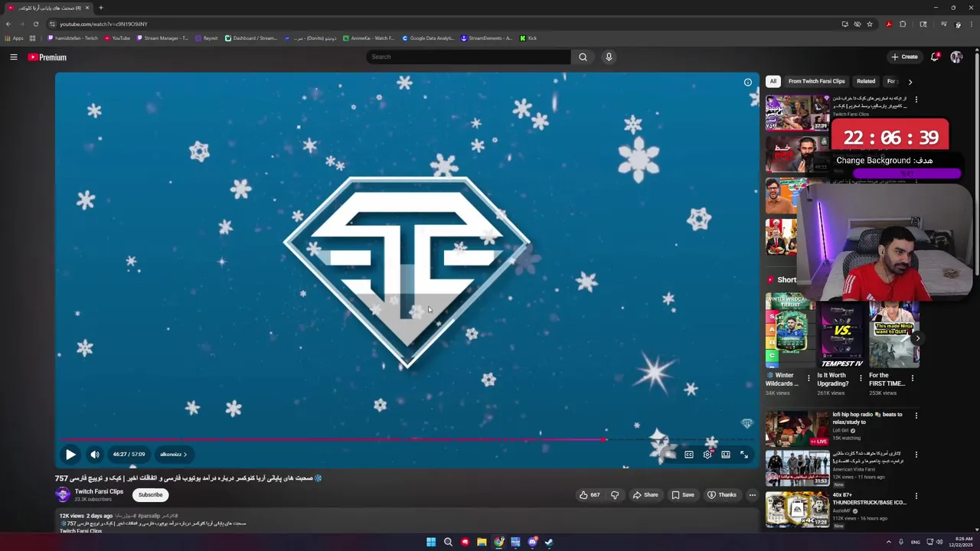Open options for American Vista Farsi video
The width and height of the screenshot is (980, 551).
click(916, 455)
